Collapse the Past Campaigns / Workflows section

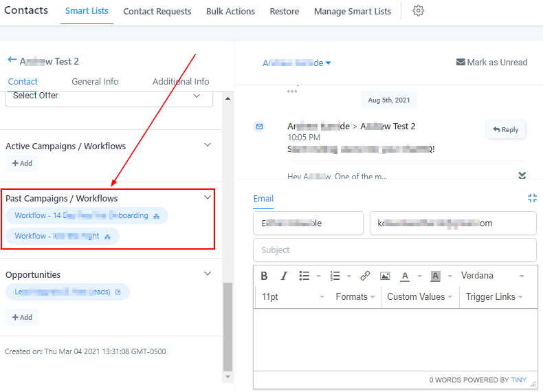(208, 197)
